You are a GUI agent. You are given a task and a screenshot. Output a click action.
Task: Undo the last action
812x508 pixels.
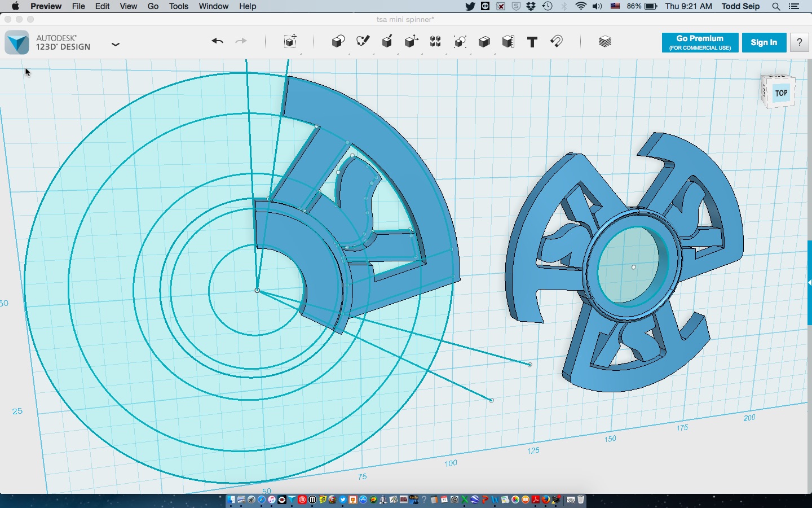217,41
